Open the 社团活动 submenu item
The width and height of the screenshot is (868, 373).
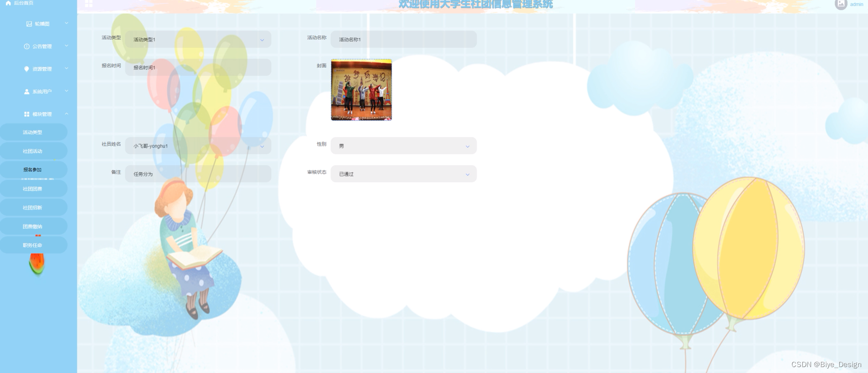point(33,151)
